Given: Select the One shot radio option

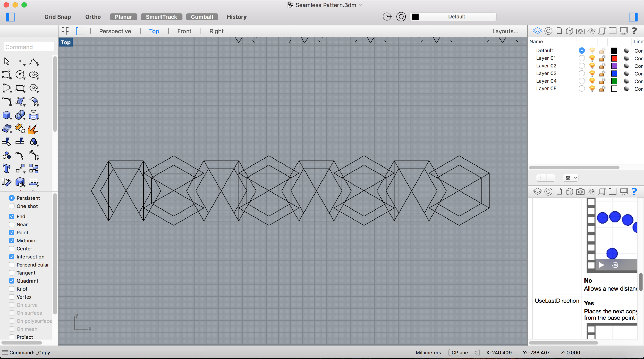Looking at the screenshot, I should 12,206.
